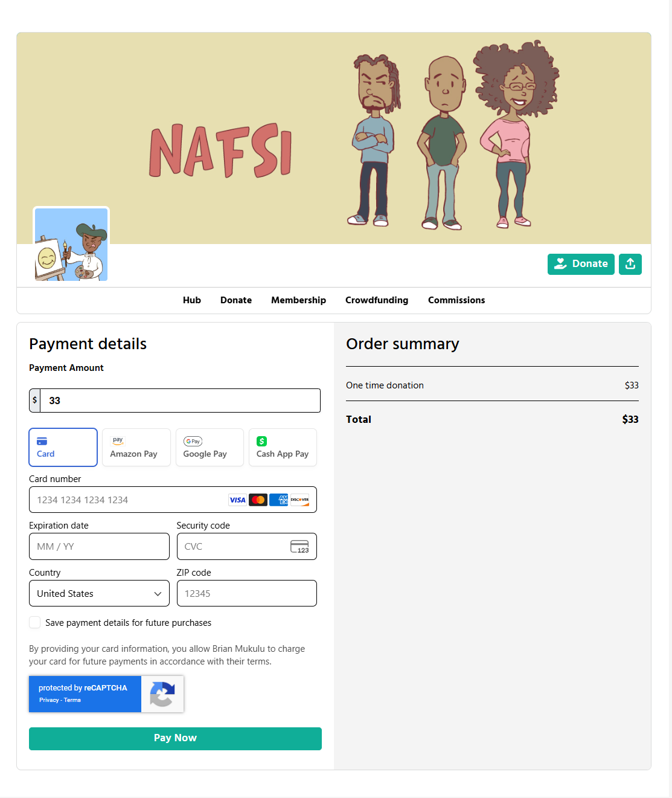Click the Country dropdown chevron arrow
Viewport: 672px width, 798px height.
158,594
